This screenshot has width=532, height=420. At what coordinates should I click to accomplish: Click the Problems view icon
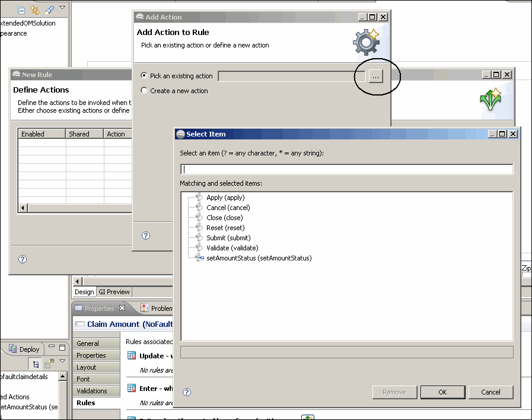tap(145, 308)
